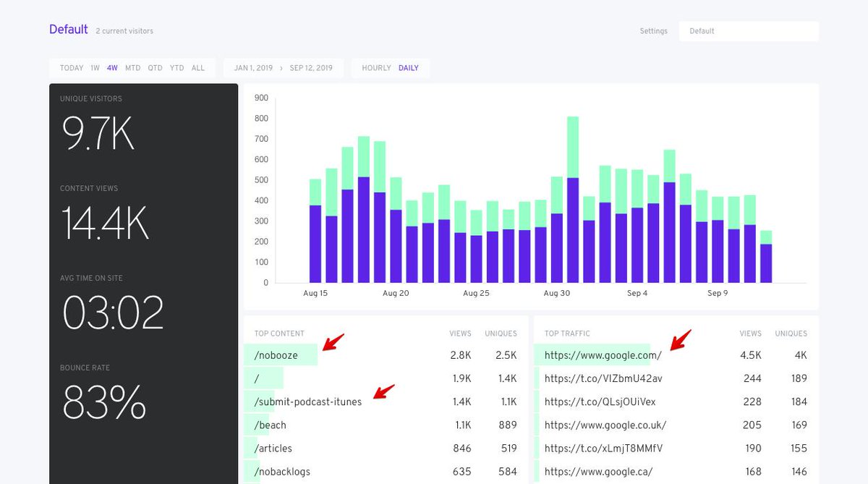The width and height of the screenshot is (868, 484).
Task: Open /nobooze top content row
Action: tap(276, 355)
